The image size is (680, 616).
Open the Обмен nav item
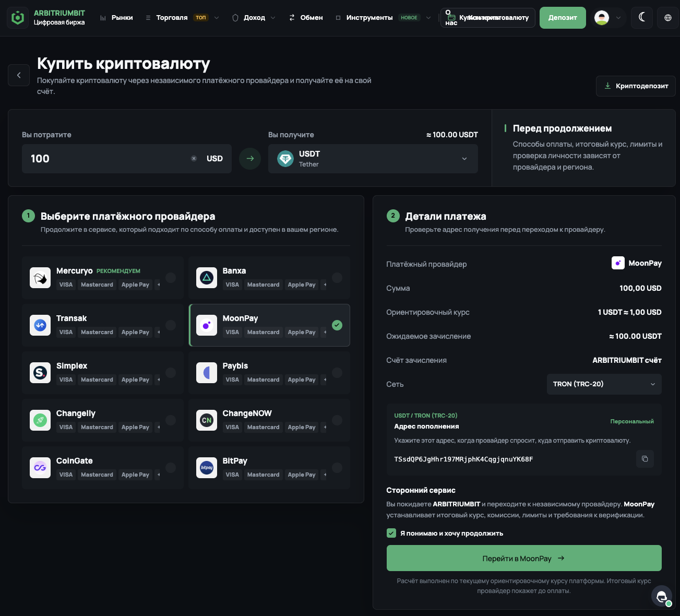(306, 18)
